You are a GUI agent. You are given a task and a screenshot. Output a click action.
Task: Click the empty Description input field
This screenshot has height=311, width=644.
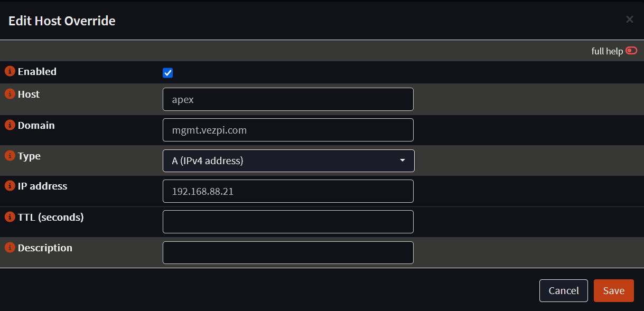288,252
